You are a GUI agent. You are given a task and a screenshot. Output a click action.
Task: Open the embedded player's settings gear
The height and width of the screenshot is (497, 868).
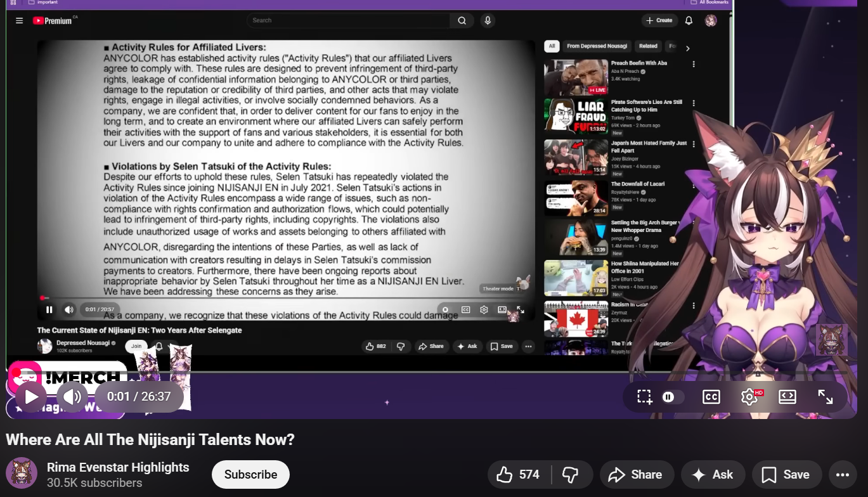[x=484, y=309]
